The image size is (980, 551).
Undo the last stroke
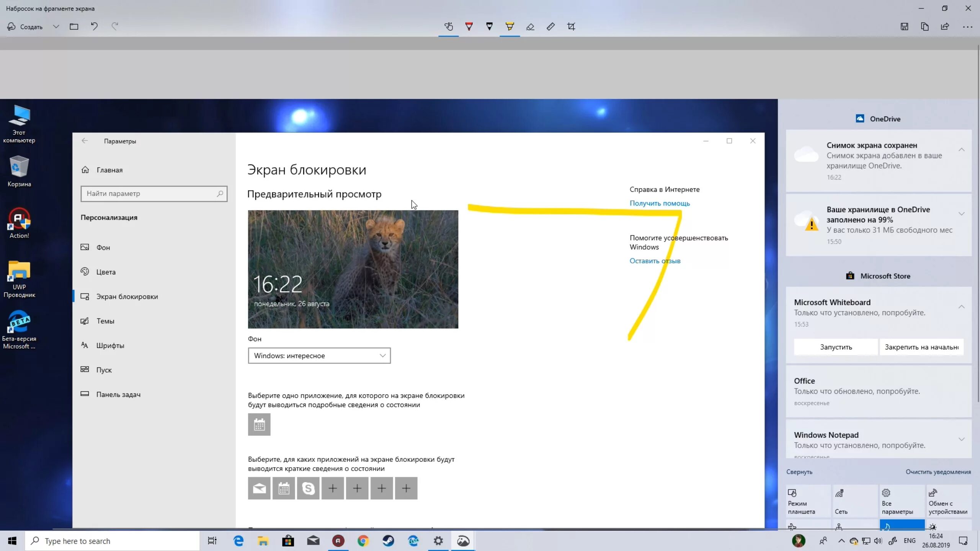coord(94,26)
